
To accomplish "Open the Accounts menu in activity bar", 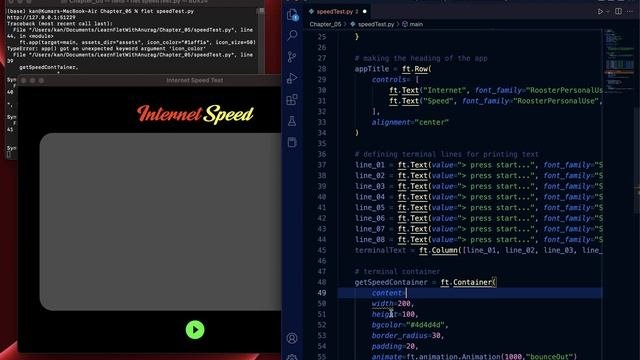I will 292,338.
